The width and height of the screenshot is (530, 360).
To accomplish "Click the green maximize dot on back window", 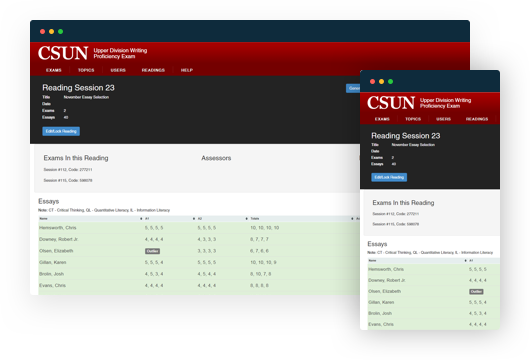I will pos(61,31).
